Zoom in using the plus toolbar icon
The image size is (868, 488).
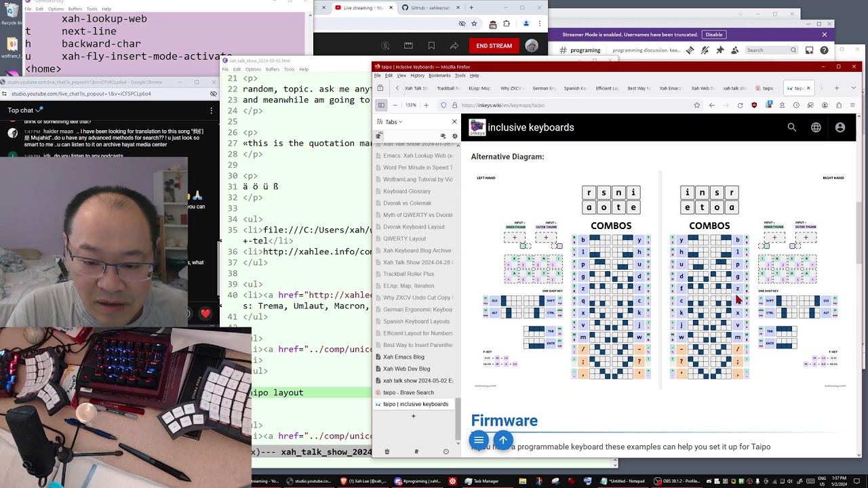click(426, 105)
